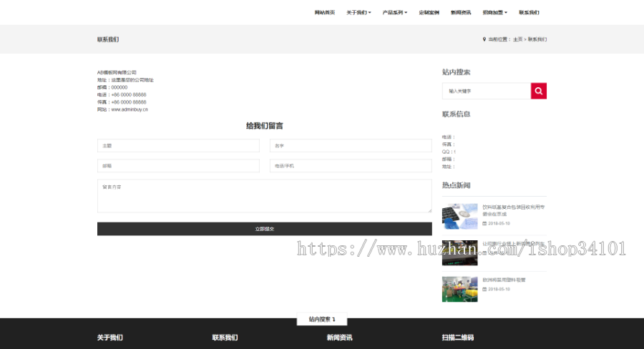Open 新闻资讯 in the top navigation
Image resolution: width=644 pixels, height=349 pixels.
461,12
